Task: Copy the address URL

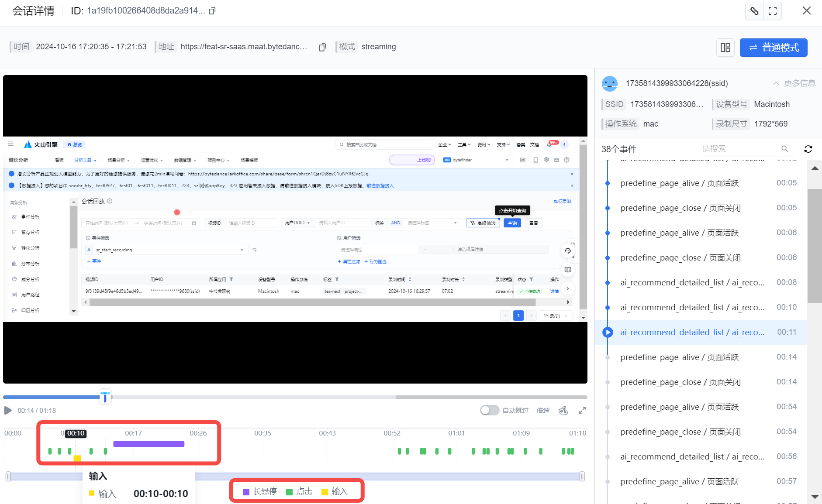Action: [322, 47]
